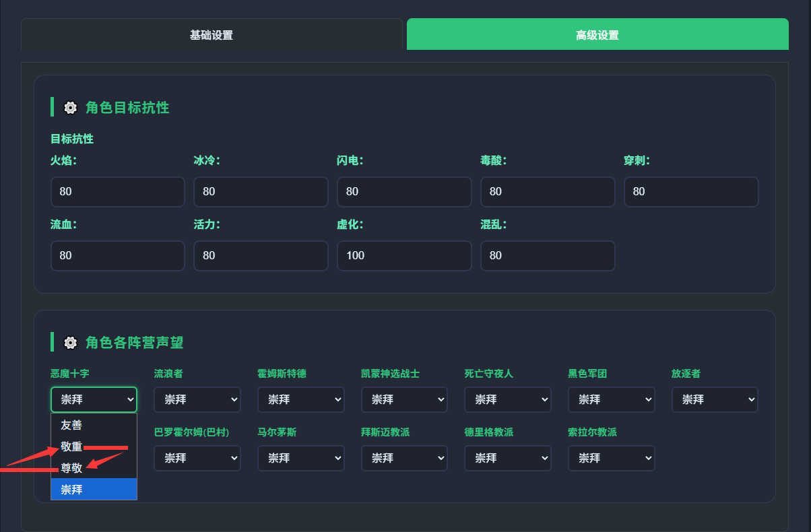The image size is (811, 532).
Task: Click the gear icon beside 角色目标抗性
Action: pyautogui.click(x=70, y=108)
